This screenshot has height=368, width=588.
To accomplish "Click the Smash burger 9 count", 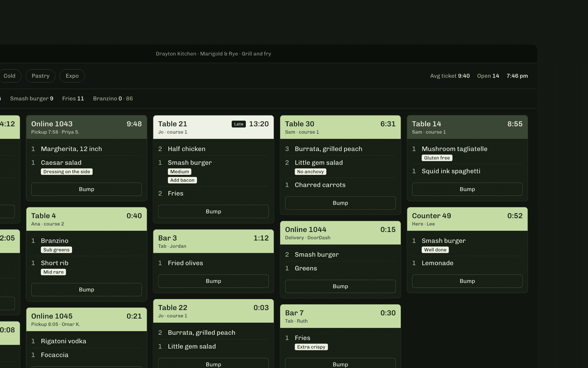I will pyautogui.click(x=32, y=99).
